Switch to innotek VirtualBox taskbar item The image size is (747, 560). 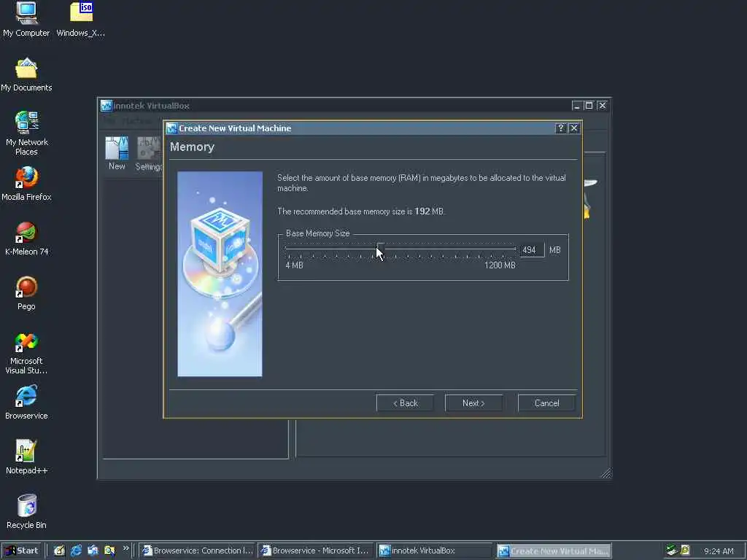point(434,551)
